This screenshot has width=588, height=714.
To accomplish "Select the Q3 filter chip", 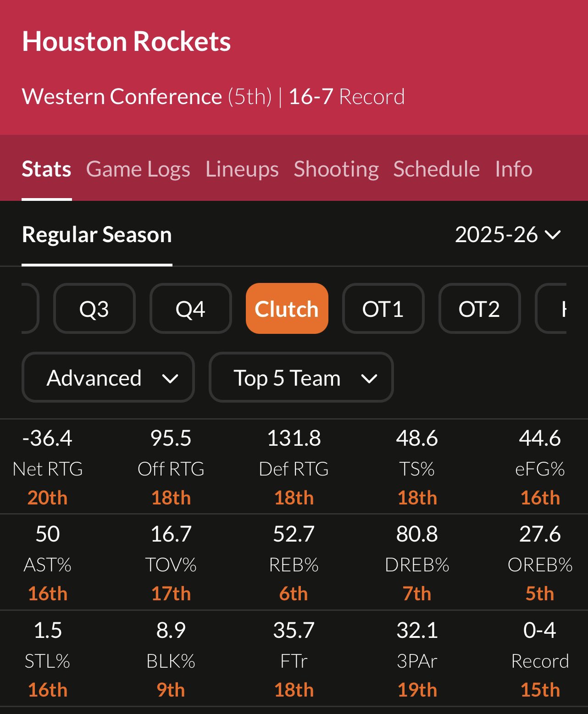I will [x=94, y=309].
